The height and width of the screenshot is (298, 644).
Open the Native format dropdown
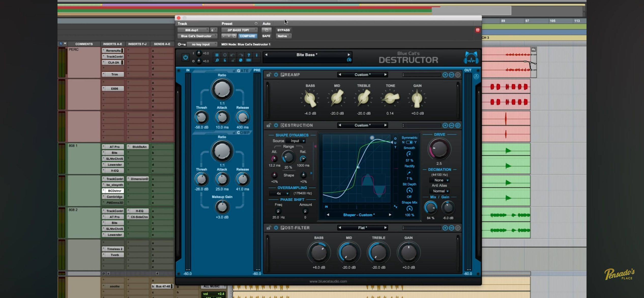(x=283, y=36)
